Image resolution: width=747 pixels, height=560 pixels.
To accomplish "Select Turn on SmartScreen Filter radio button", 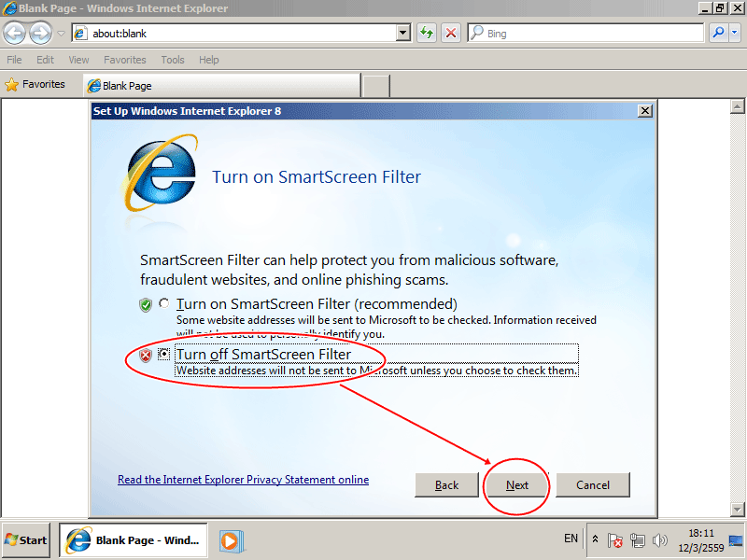I will 164,303.
